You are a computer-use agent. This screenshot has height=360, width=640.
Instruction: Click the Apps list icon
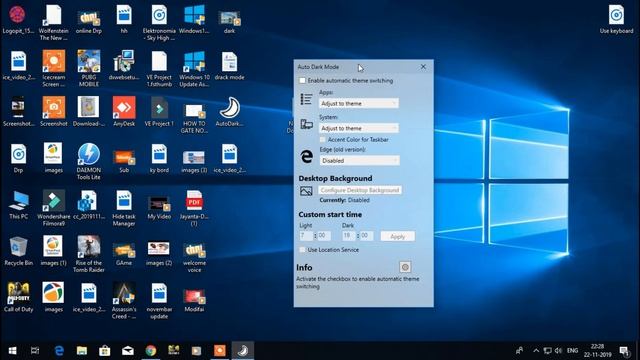(306, 99)
